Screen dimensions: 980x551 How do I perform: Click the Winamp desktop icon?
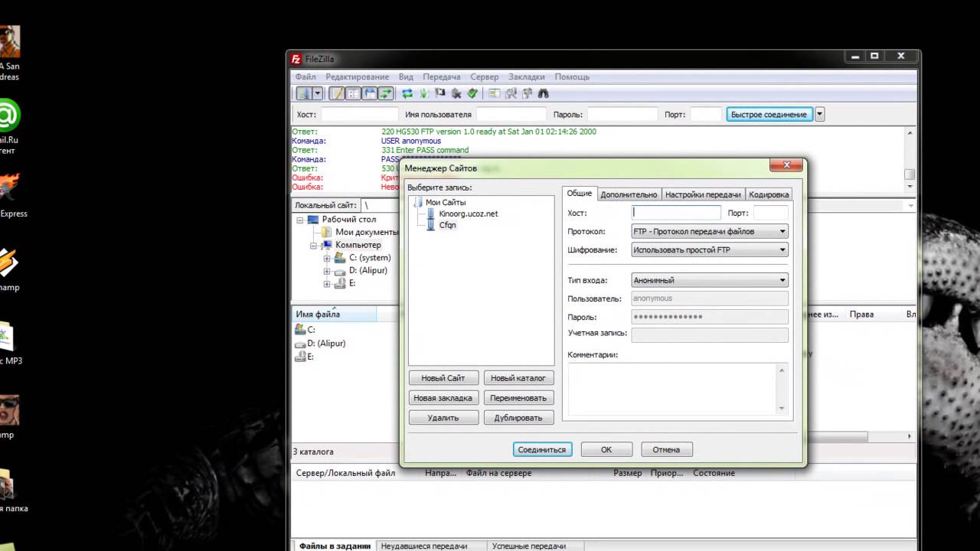pyautogui.click(x=8, y=262)
